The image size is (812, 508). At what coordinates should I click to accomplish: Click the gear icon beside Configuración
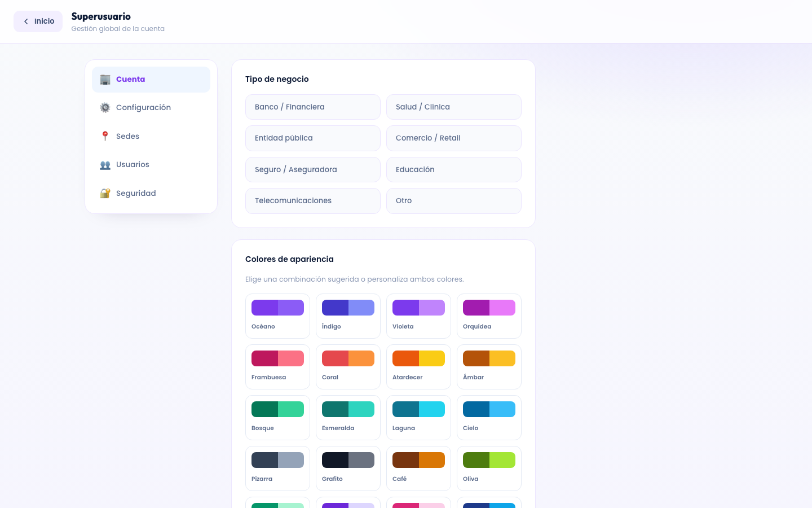(105, 108)
